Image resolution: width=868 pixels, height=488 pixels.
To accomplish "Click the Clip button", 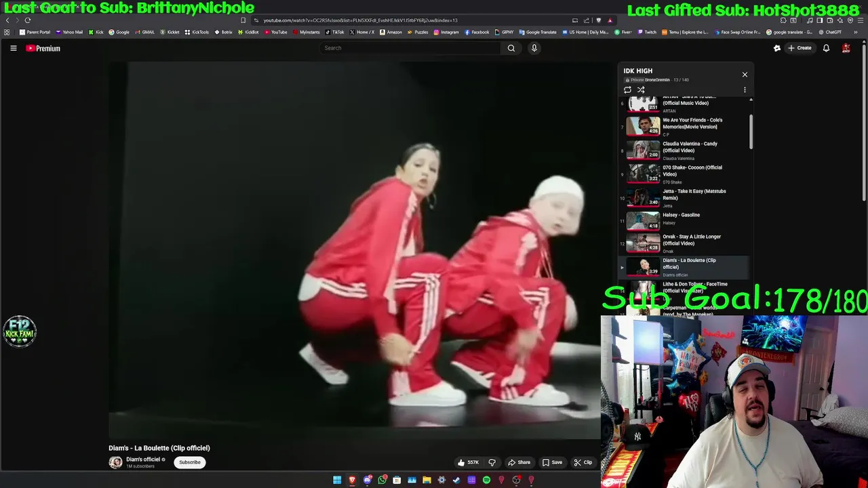I will 583,462.
